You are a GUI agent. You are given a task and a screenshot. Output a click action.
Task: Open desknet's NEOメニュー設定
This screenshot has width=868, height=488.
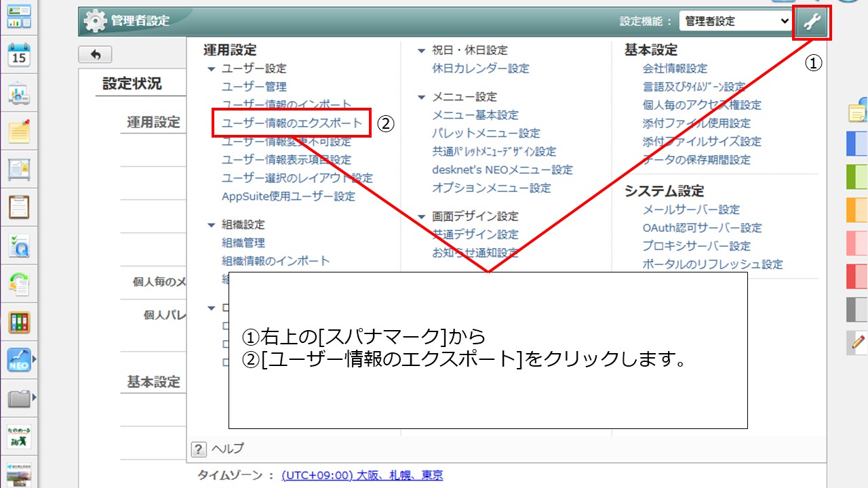(502, 170)
